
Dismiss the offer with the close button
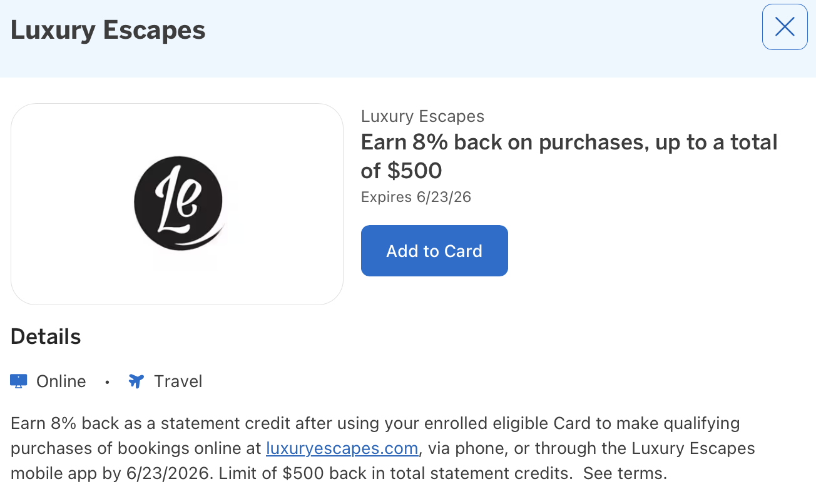pyautogui.click(x=785, y=26)
